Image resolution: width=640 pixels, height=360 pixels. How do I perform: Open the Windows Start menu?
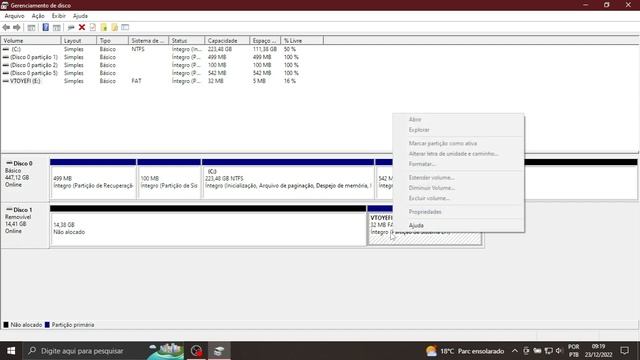pyautogui.click(x=11, y=351)
